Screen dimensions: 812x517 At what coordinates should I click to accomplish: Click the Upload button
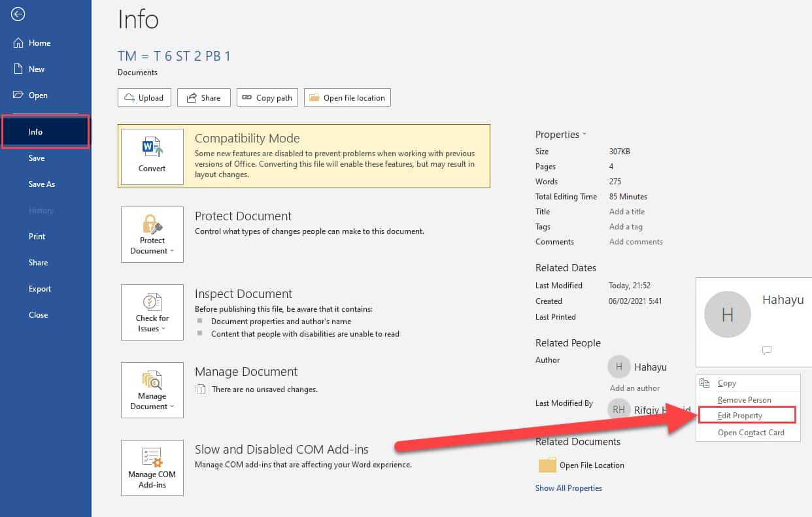pyautogui.click(x=144, y=98)
